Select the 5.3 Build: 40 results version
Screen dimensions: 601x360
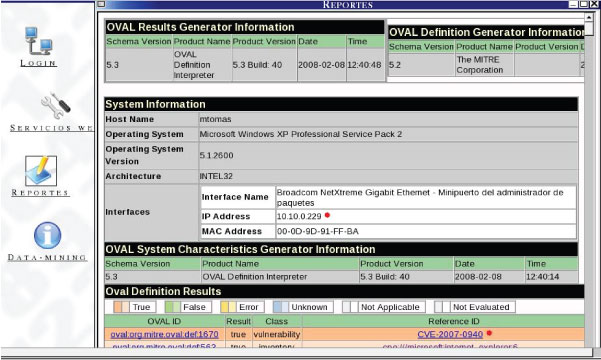257,65
